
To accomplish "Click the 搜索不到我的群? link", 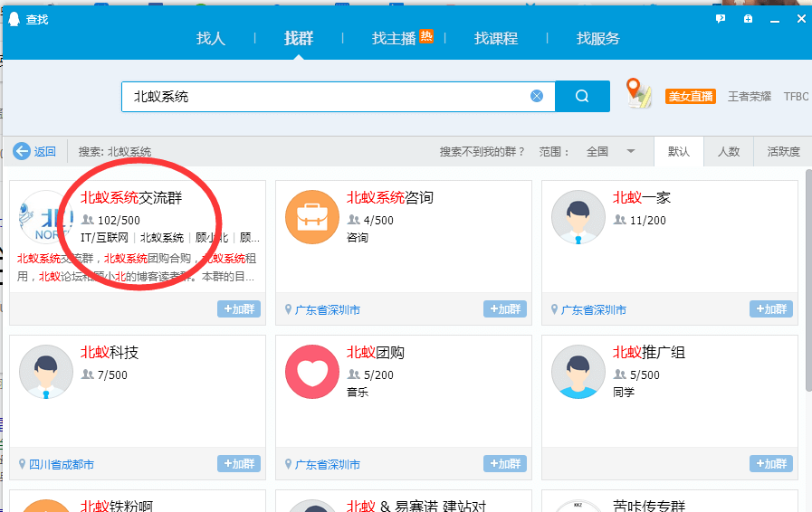I will coord(482,151).
